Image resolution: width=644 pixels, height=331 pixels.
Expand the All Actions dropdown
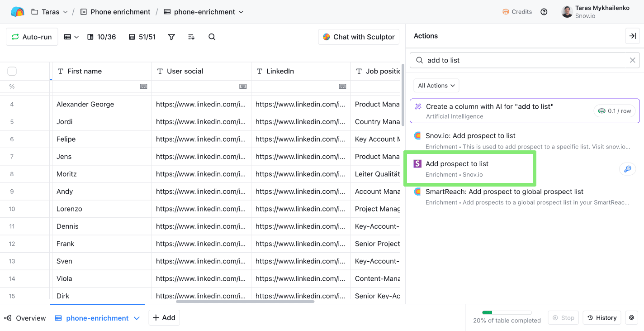pos(436,86)
